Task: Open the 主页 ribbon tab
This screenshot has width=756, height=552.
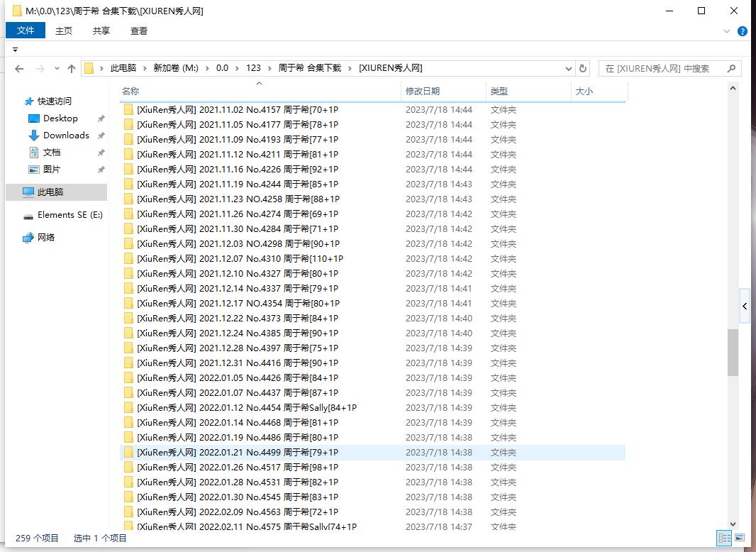Action: (63, 31)
